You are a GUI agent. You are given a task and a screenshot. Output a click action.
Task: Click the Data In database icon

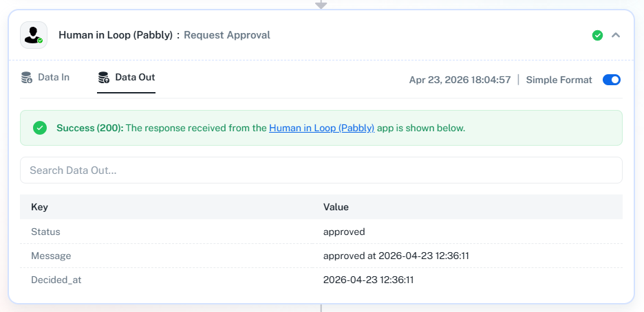pos(27,78)
